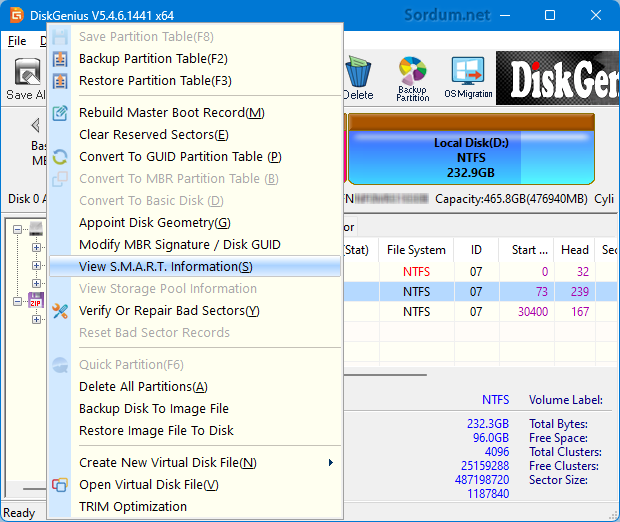Click the head value 167 cell

pos(575,312)
